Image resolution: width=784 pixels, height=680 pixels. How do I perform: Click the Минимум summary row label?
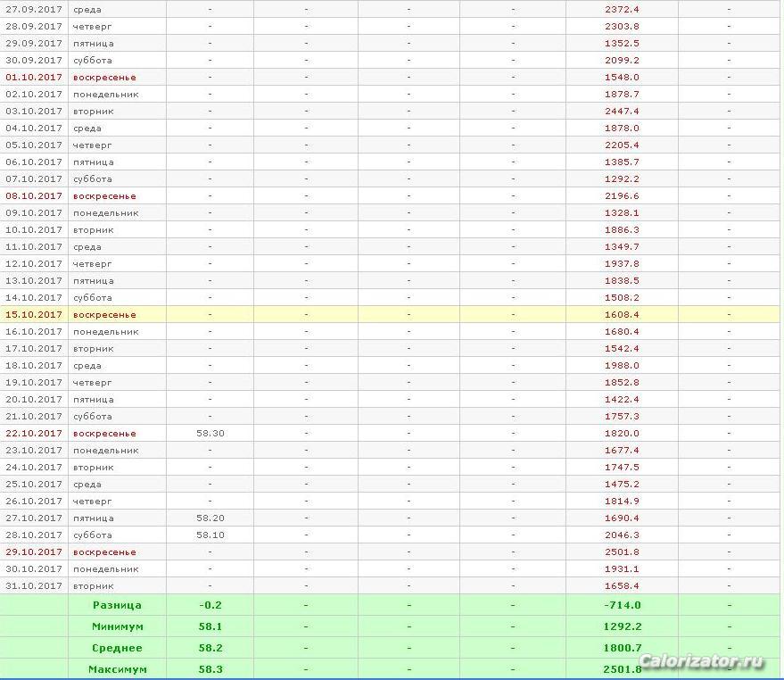pyautogui.click(x=117, y=626)
